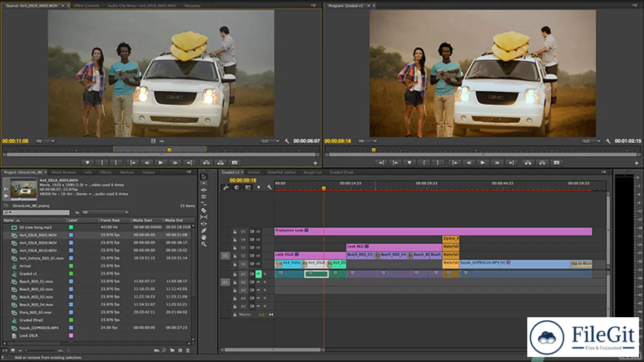Toggle lock on Master track
The width and height of the screenshot is (644, 362).
tap(234, 314)
